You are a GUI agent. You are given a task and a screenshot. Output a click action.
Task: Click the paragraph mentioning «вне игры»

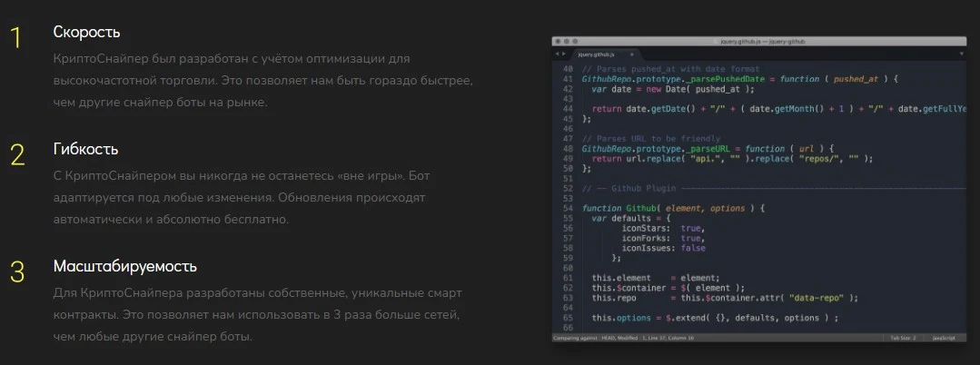point(242,198)
